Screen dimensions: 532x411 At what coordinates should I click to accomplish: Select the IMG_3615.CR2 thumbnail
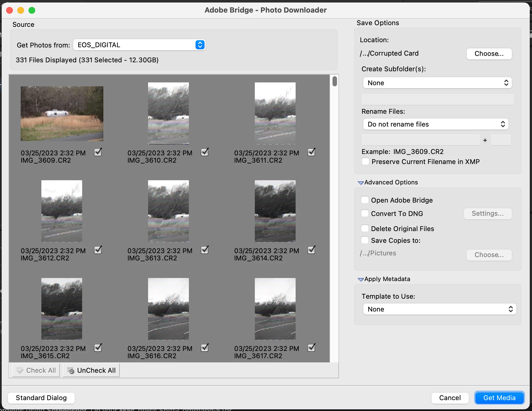point(62,309)
